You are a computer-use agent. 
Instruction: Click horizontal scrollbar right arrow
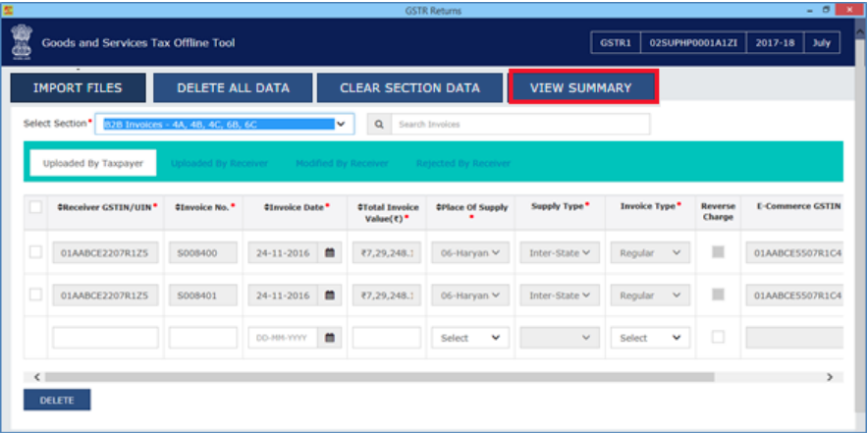pos(830,377)
